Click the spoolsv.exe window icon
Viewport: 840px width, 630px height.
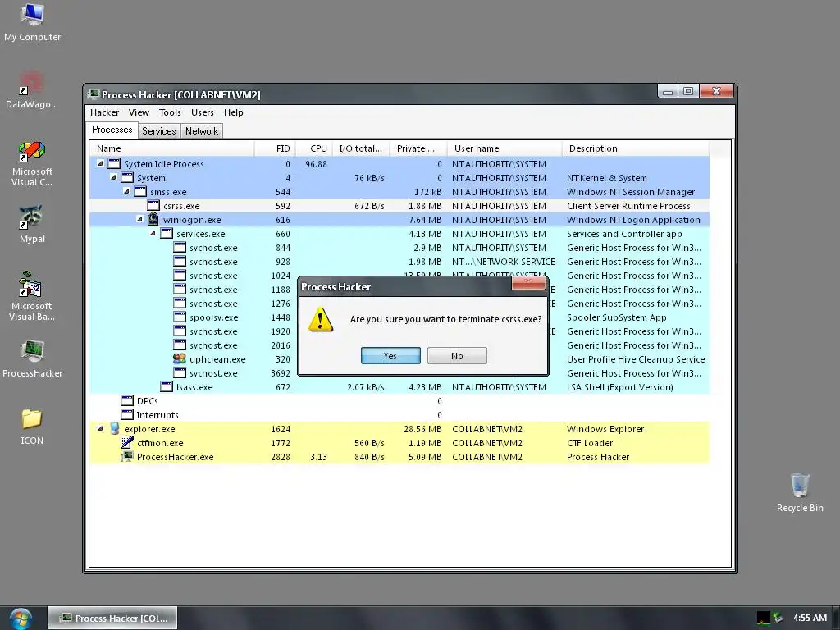[x=180, y=317]
